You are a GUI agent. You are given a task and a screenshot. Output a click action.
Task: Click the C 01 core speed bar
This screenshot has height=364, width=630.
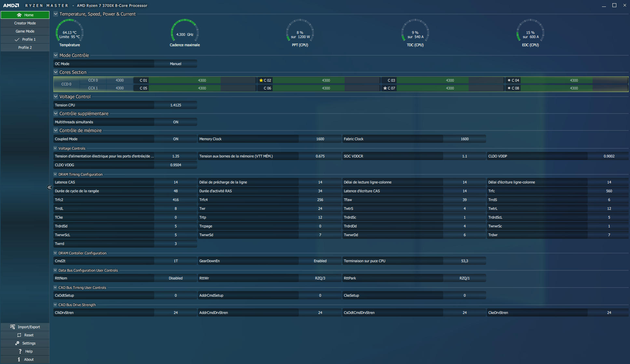tap(202, 80)
